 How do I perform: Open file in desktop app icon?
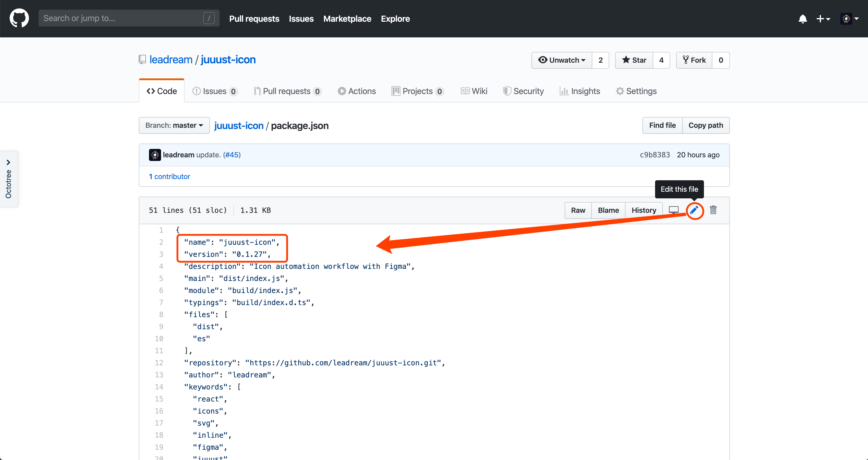673,210
